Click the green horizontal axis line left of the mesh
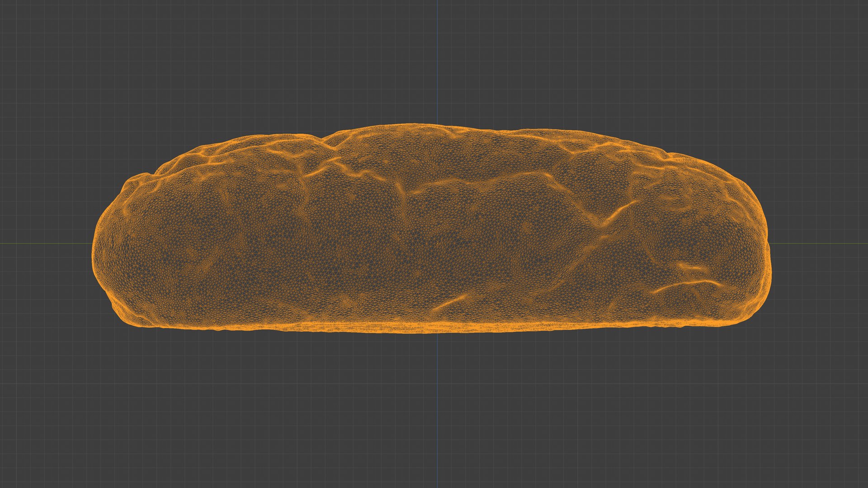 [x=45, y=244]
